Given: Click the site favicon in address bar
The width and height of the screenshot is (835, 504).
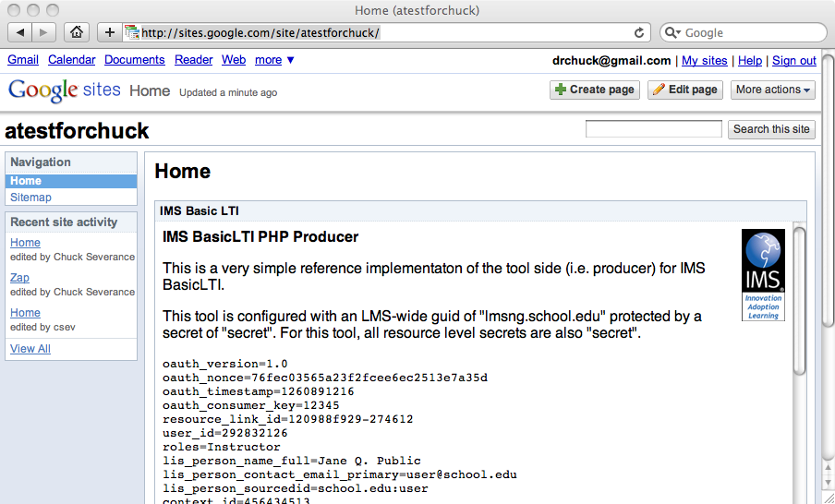Looking at the screenshot, I should tap(131, 32).
